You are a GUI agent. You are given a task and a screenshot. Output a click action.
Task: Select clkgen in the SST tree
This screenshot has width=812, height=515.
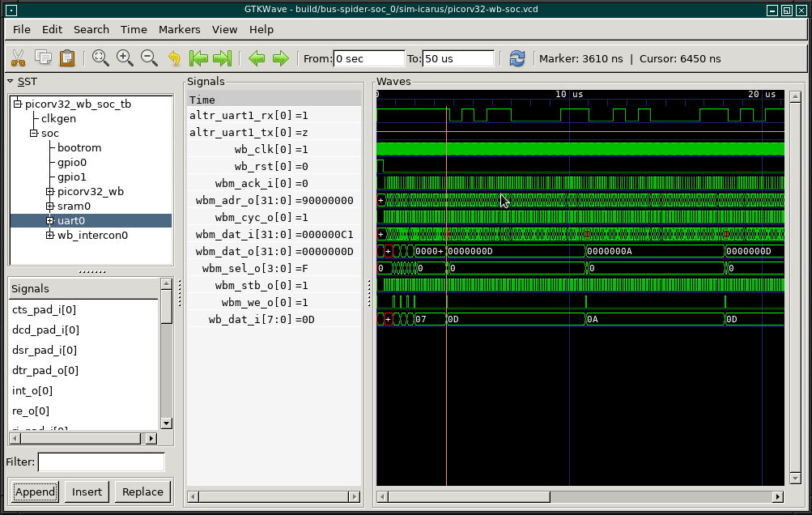click(x=58, y=119)
